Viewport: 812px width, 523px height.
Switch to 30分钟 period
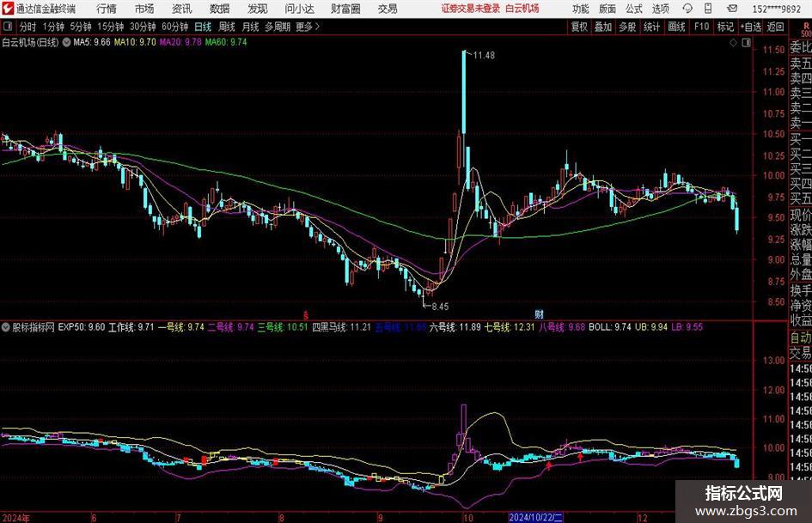click(143, 27)
